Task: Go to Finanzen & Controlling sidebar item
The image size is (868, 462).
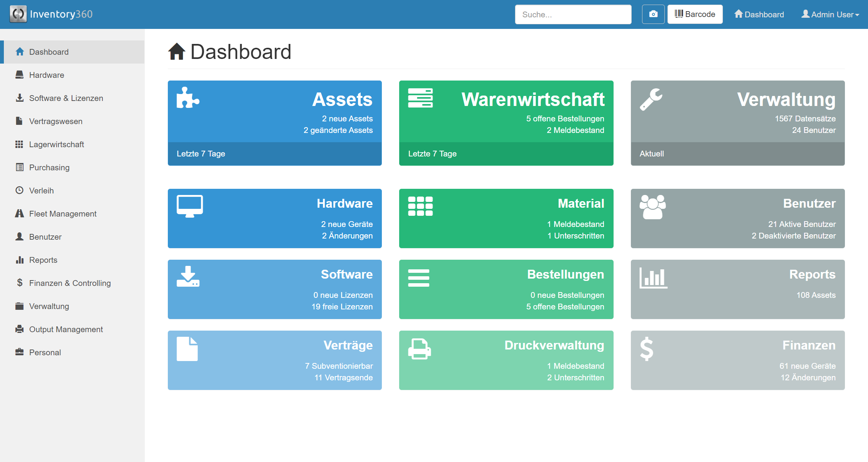Action: [x=70, y=283]
